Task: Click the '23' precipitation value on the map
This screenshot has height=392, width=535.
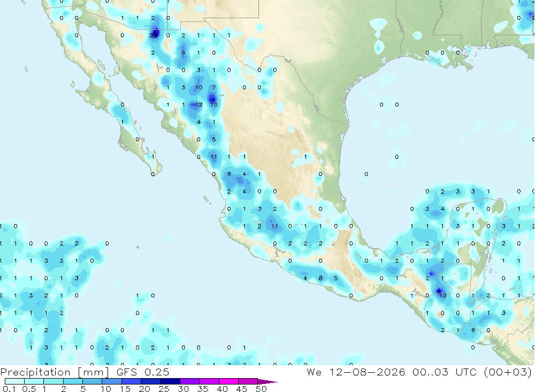Action: 153,35
